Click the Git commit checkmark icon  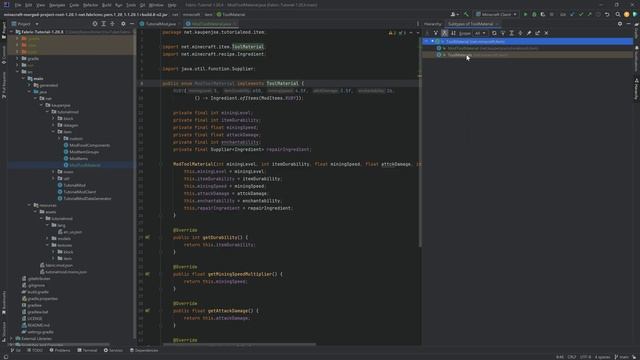click(x=581, y=14)
